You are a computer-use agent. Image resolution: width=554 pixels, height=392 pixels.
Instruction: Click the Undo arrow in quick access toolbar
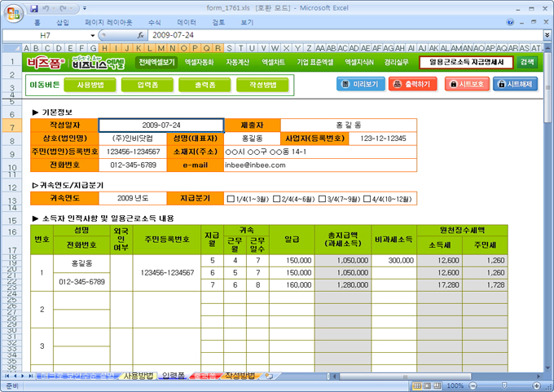[48, 8]
